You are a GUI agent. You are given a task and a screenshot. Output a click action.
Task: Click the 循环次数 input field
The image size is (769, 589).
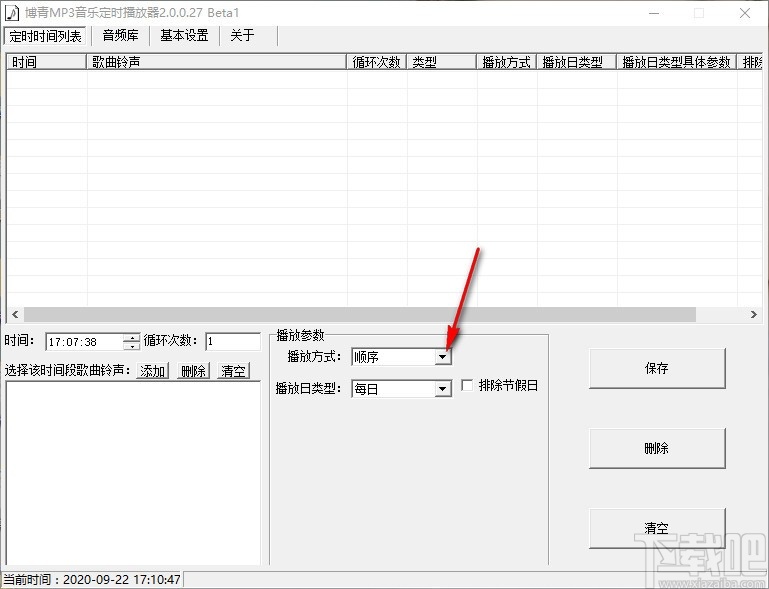tap(233, 341)
